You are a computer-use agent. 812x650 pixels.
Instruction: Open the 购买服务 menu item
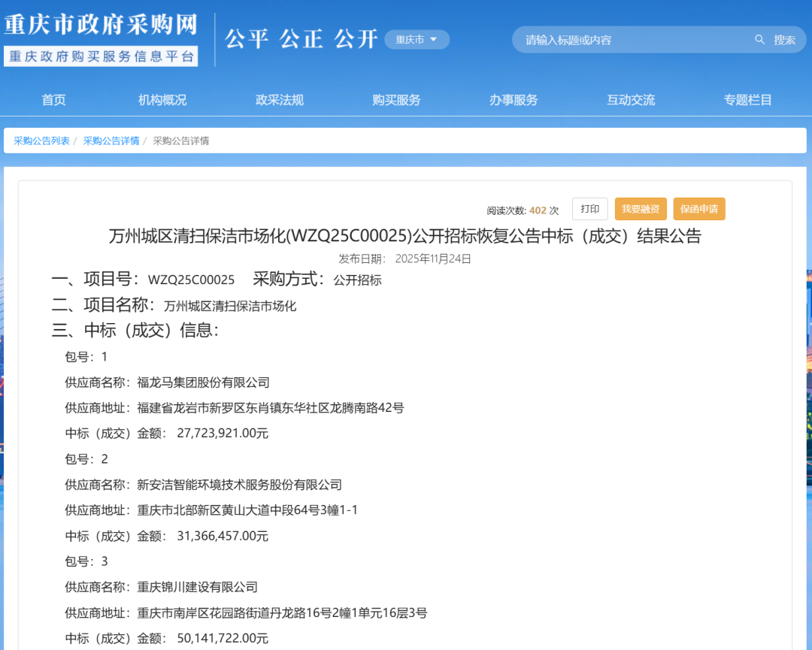click(x=396, y=100)
